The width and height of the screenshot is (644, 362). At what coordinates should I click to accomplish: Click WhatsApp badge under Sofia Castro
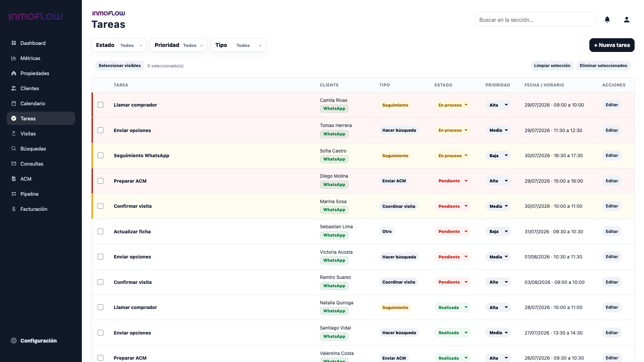tap(334, 159)
